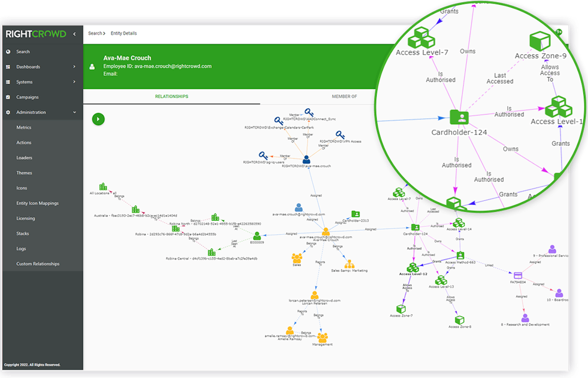
Task: Select the FA794804 purple card node
Action: 517,275
